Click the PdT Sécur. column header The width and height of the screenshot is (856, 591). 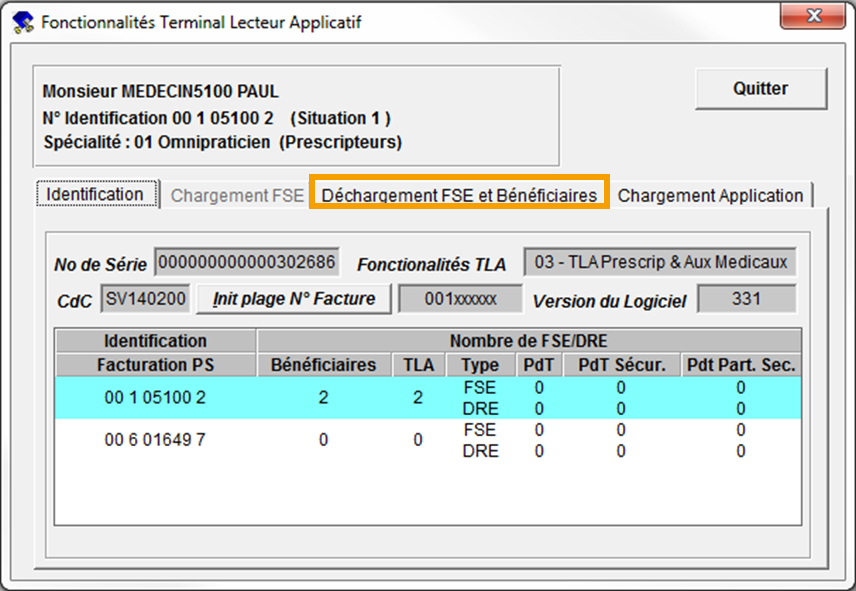pos(621,365)
